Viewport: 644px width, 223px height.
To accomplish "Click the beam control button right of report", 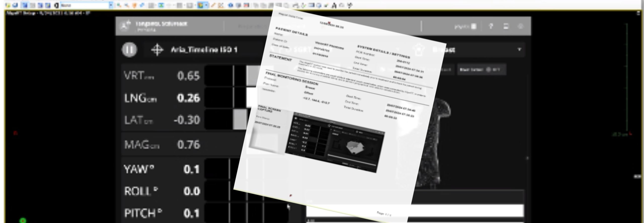I will click(x=481, y=70).
